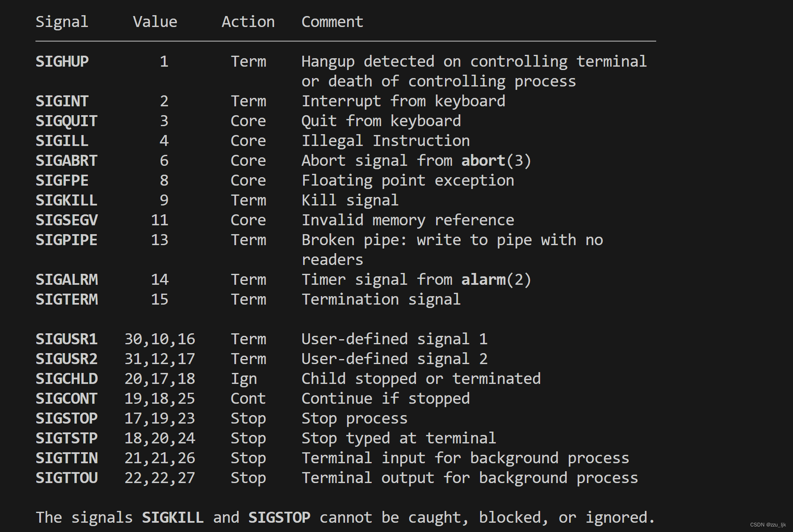This screenshot has height=532, width=793.
Task: Click 'Interrupt from keyboard' comment
Action: 403,101
